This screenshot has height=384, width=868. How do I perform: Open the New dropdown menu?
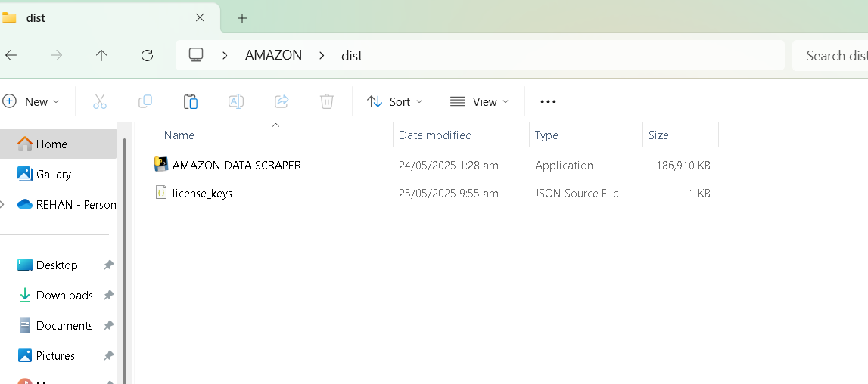click(31, 102)
